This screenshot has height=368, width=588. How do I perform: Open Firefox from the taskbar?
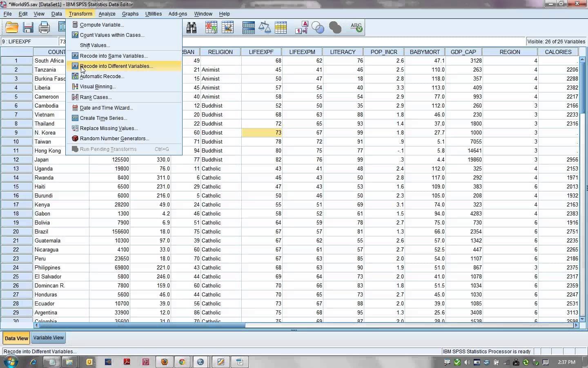164,362
